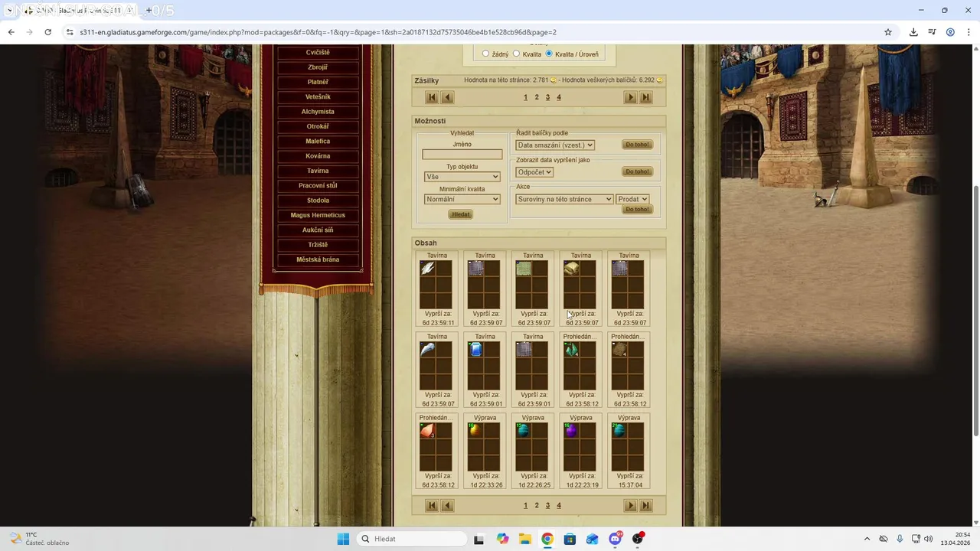Pick the brown rock stack of four
Viewport: 980px width, 551px height.
coord(619,349)
